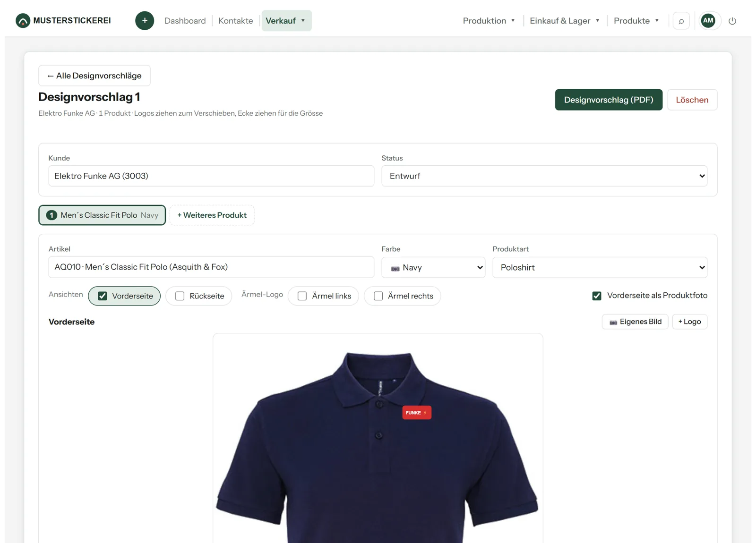756x543 pixels.
Task: Open the Kontakte section
Action: [x=236, y=21]
